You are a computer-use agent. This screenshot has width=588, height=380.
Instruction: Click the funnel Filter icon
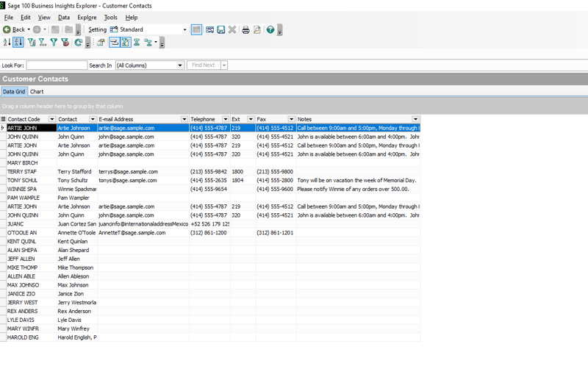pos(54,43)
